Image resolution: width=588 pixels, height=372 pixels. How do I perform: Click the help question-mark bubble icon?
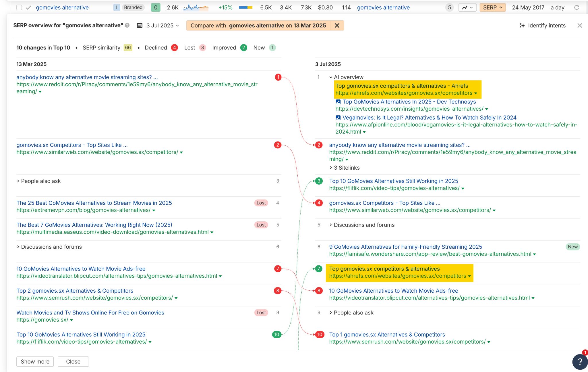(579, 362)
